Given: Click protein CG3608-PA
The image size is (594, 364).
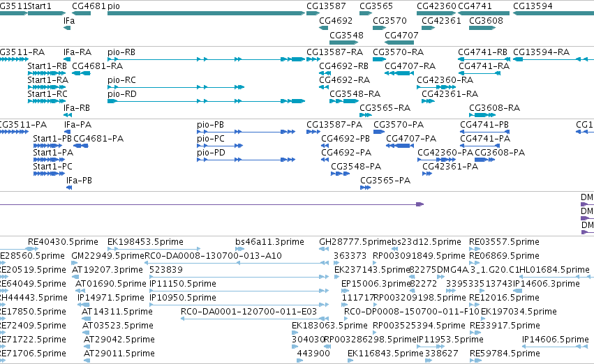Looking at the screenshot, I should (484, 160).
